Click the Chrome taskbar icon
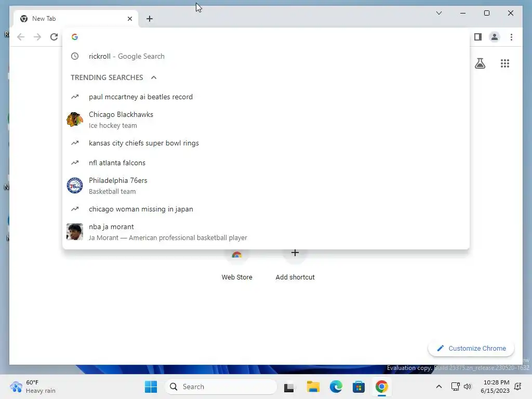Screen dimensions: 532x399 pyautogui.click(x=381, y=387)
